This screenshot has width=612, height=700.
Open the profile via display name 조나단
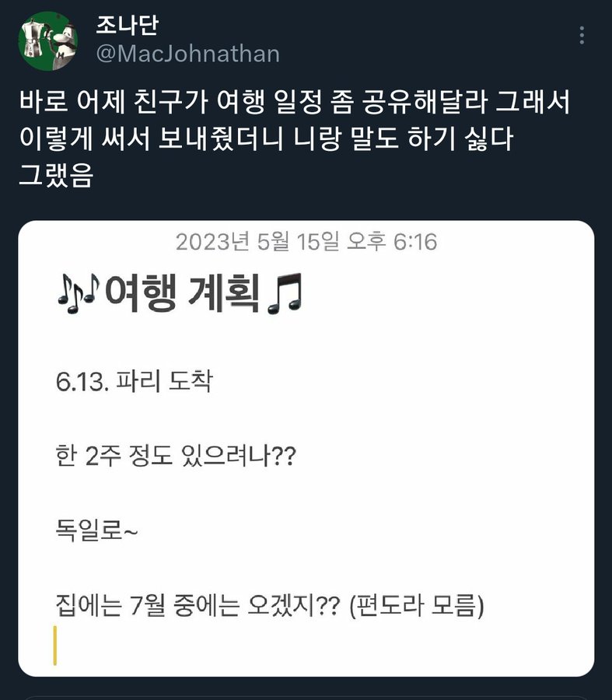coord(128,25)
